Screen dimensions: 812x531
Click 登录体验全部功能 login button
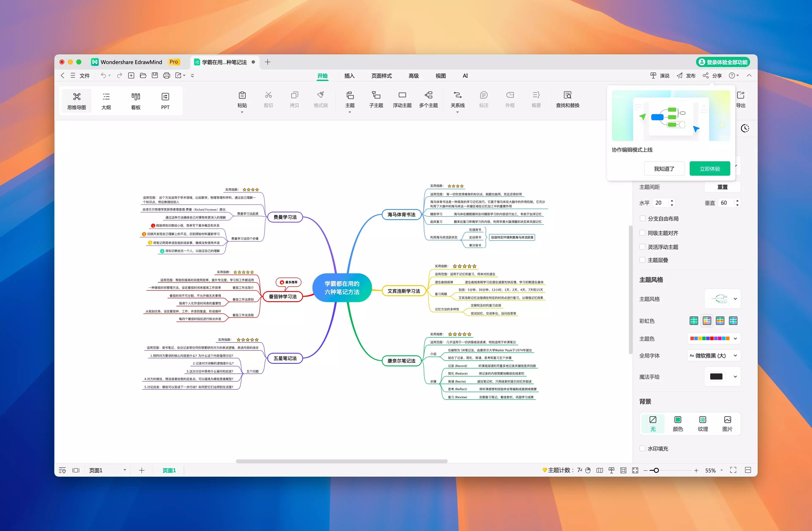(x=723, y=62)
